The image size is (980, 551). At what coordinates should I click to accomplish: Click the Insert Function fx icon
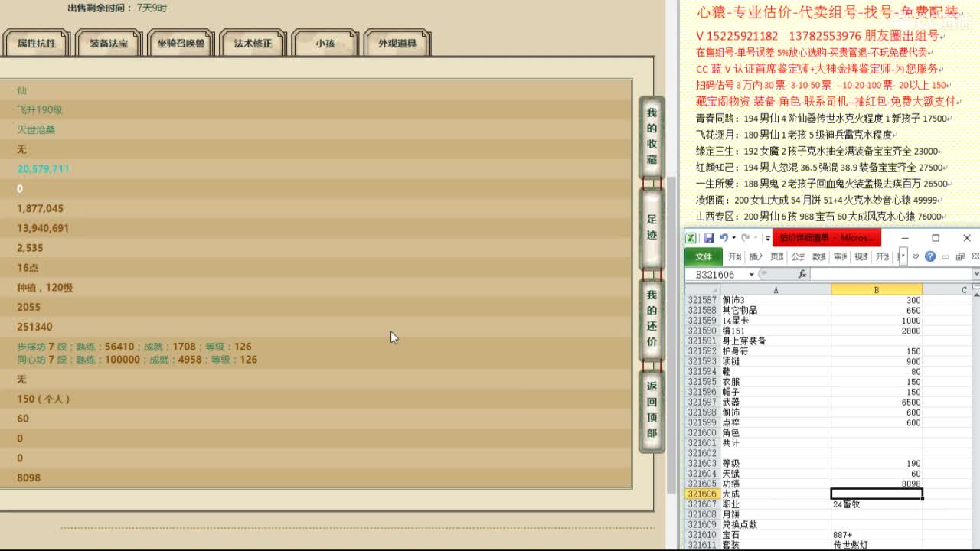(x=802, y=274)
